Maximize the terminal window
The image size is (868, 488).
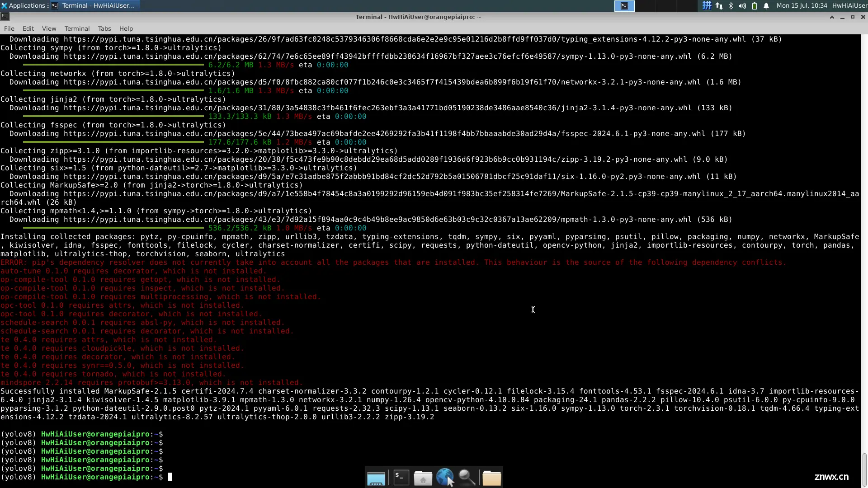pyautogui.click(x=853, y=17)
